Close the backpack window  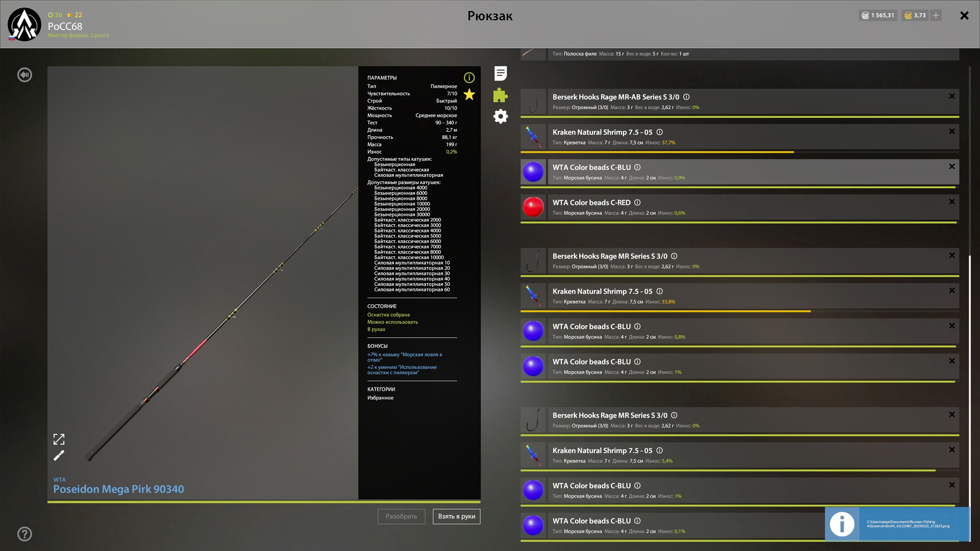(x=964, y=15)
